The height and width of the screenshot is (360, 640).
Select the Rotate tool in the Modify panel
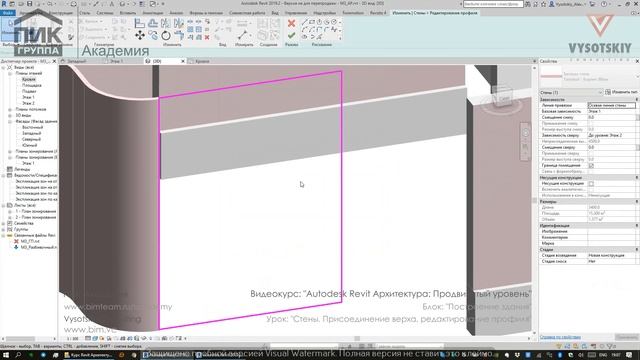[x=166, y=36]
